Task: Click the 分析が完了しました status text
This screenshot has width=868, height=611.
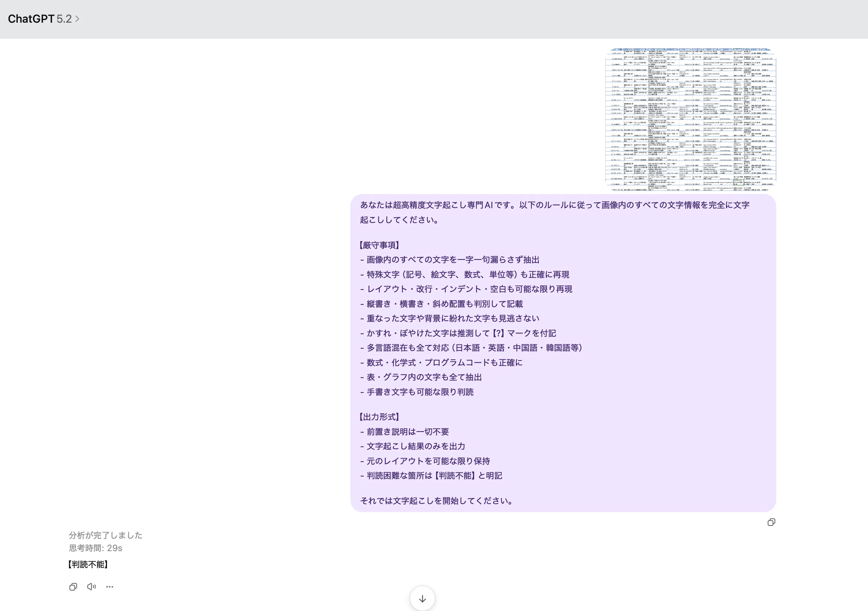Action: (106, 535)
